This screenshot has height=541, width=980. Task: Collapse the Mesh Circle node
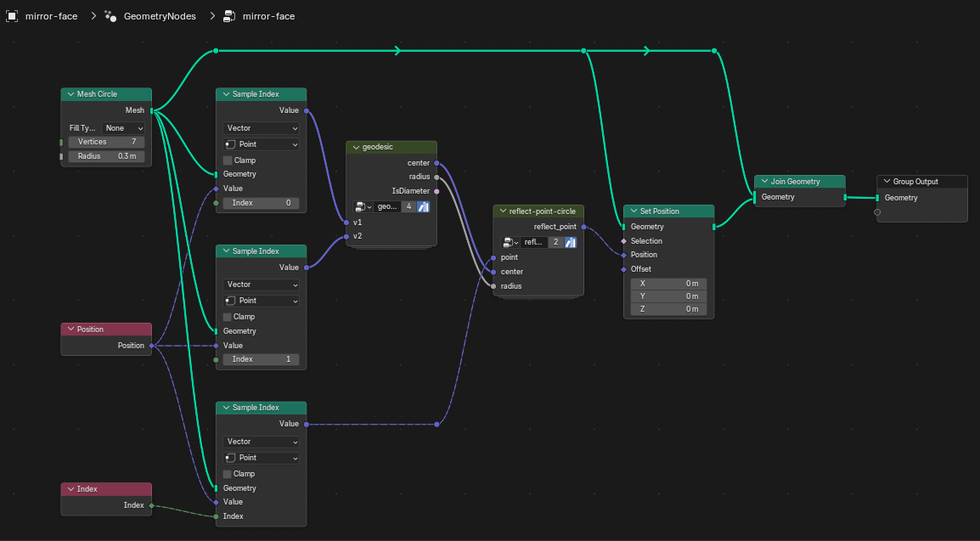70,94
